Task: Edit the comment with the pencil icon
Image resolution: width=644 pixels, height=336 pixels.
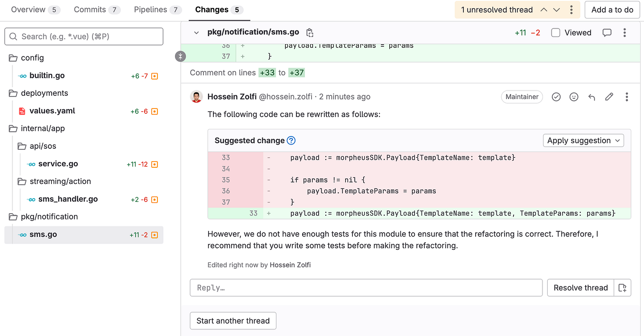Action: 609,97
